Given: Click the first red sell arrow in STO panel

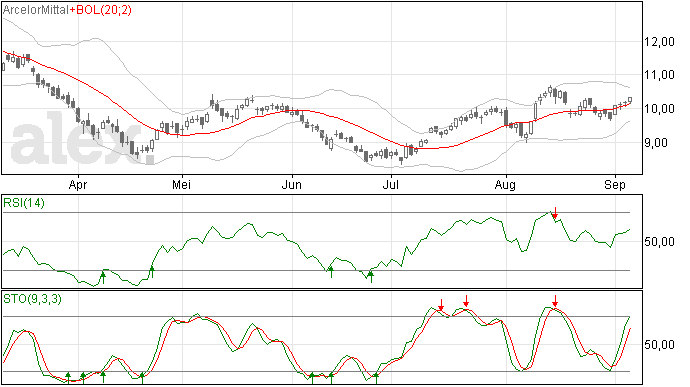Looking at the screenshot, I should pos(441,305).
